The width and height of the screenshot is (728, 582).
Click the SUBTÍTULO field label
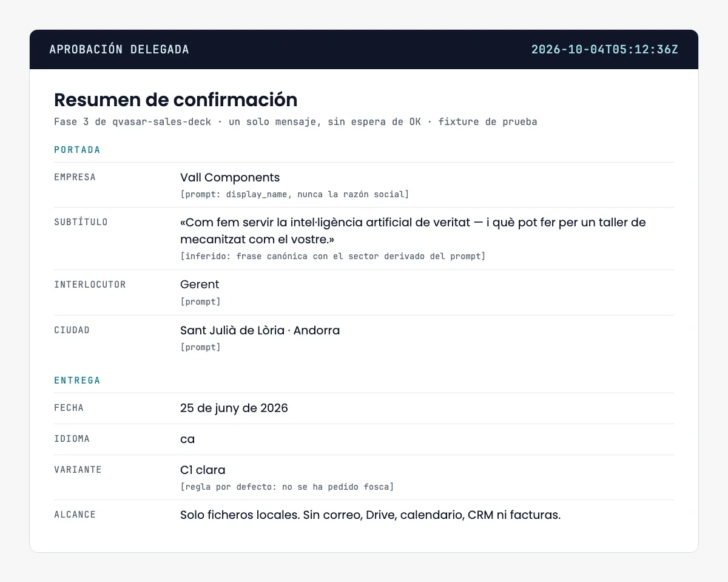tap(81, 223)
